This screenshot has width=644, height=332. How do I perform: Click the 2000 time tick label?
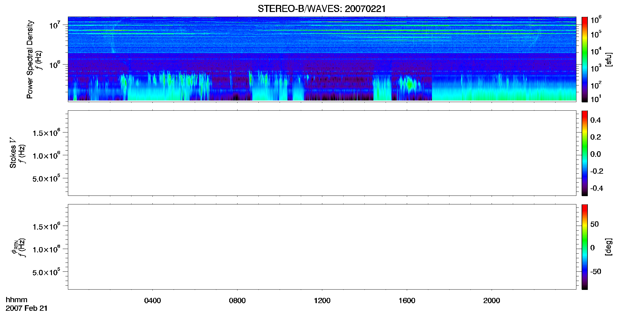492,301
